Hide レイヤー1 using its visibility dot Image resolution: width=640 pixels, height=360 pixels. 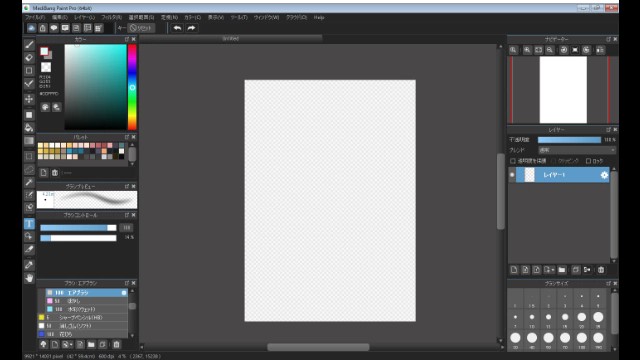click(512, 175)
